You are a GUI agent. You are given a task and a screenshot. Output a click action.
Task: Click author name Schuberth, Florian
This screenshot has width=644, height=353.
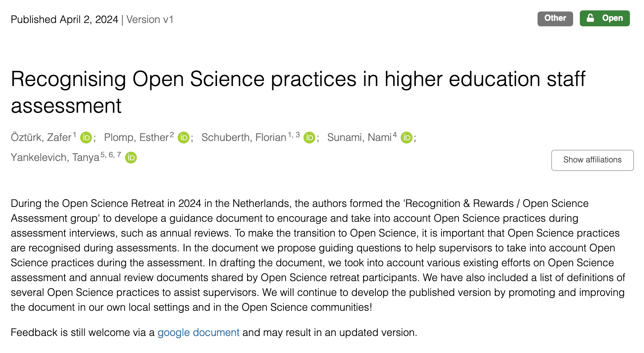click(x=244, y=138)
